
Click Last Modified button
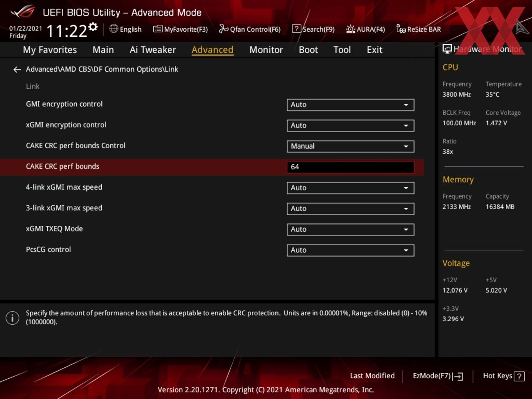pos(372,376)
